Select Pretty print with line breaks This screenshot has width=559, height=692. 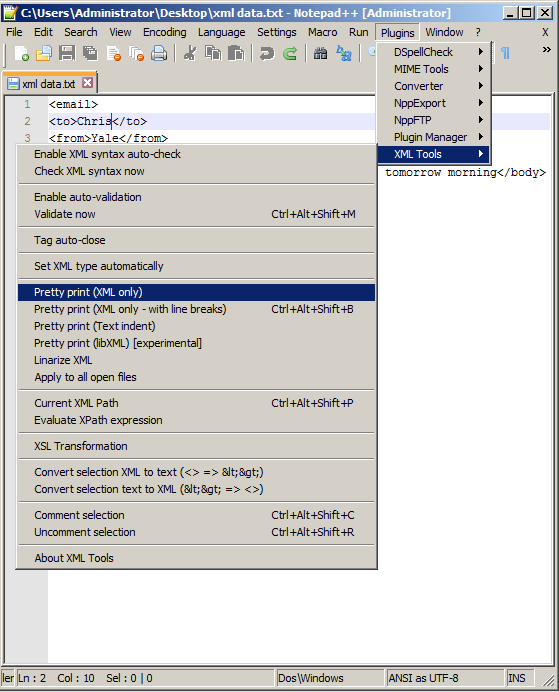coord(196,309)
